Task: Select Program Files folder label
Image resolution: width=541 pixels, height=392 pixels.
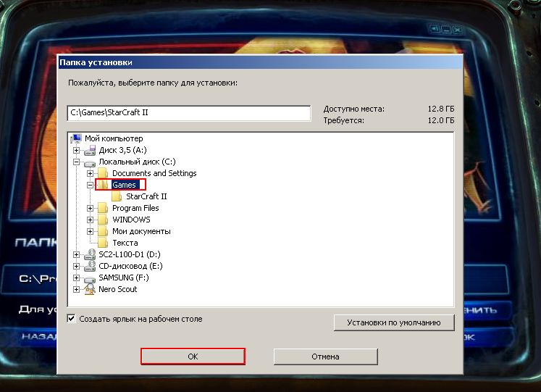Action: pyautogui.click(x=135, y=208)
